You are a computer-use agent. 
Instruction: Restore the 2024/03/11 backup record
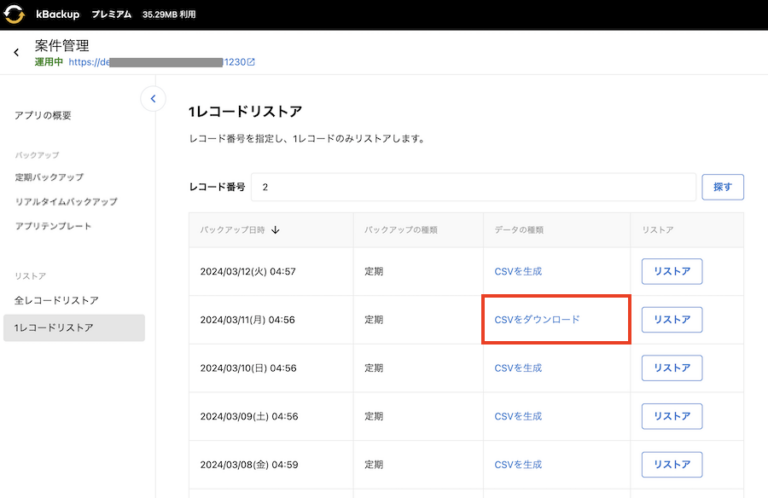coord(671,320)
